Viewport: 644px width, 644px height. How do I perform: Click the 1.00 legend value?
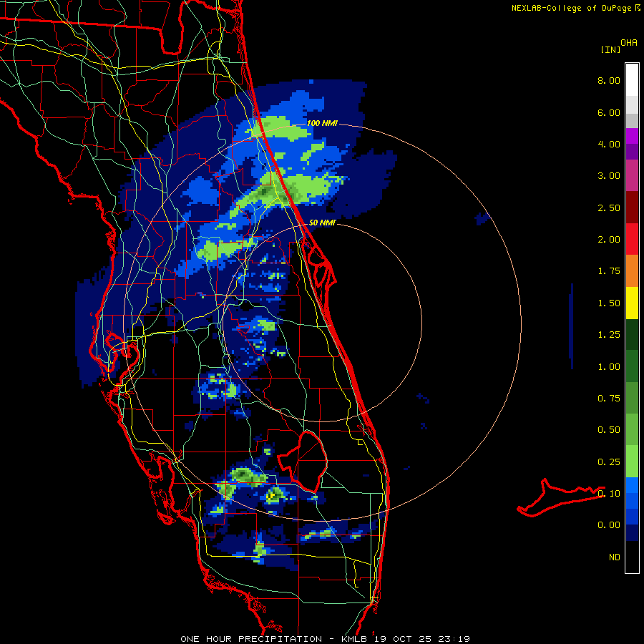(x=609, y=367)
